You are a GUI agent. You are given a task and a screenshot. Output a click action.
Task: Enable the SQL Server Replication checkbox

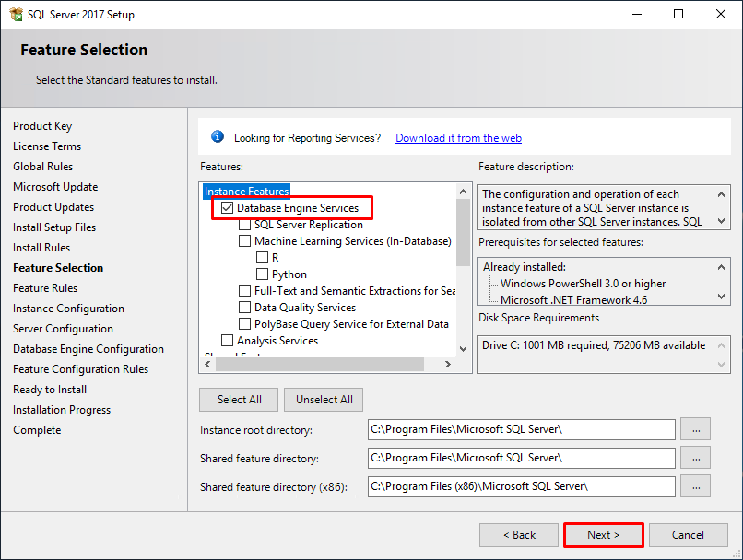point(244,225)
